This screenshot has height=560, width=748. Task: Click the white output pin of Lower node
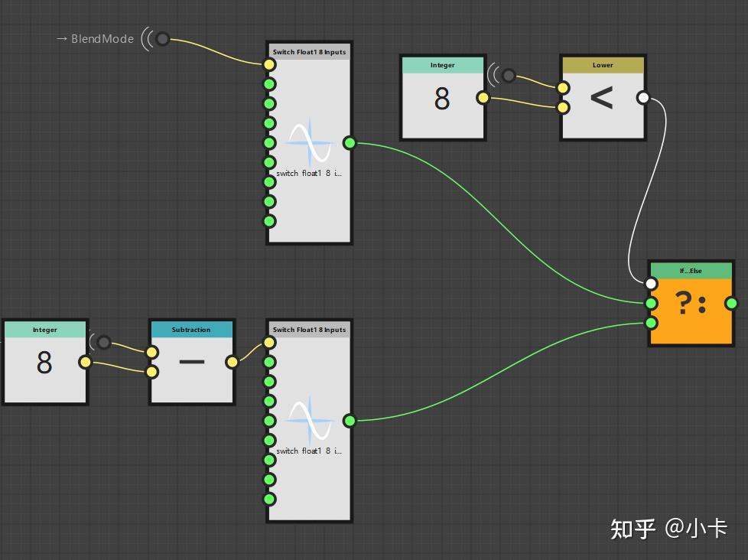click(x=643, y=98)
